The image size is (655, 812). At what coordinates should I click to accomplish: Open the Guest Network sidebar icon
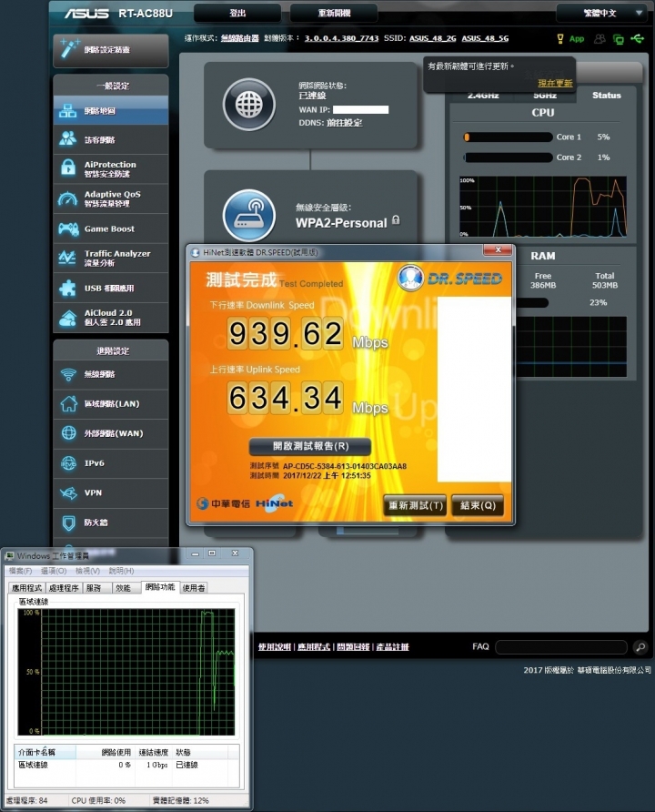[x=68, y=139]
